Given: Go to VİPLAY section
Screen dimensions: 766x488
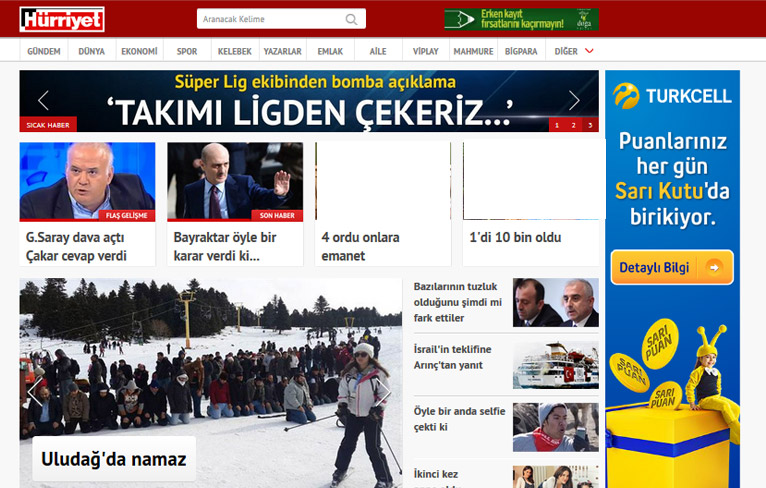Looking at the screenshot, I should tap(426, 51).
